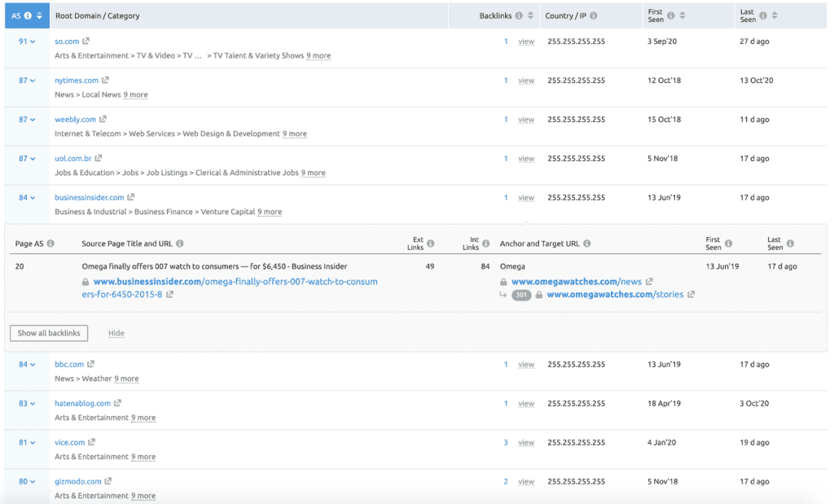This screenshot has height=504, width=834.
Task: Sort by First Seen column arrows
Action: coord(683,15)
